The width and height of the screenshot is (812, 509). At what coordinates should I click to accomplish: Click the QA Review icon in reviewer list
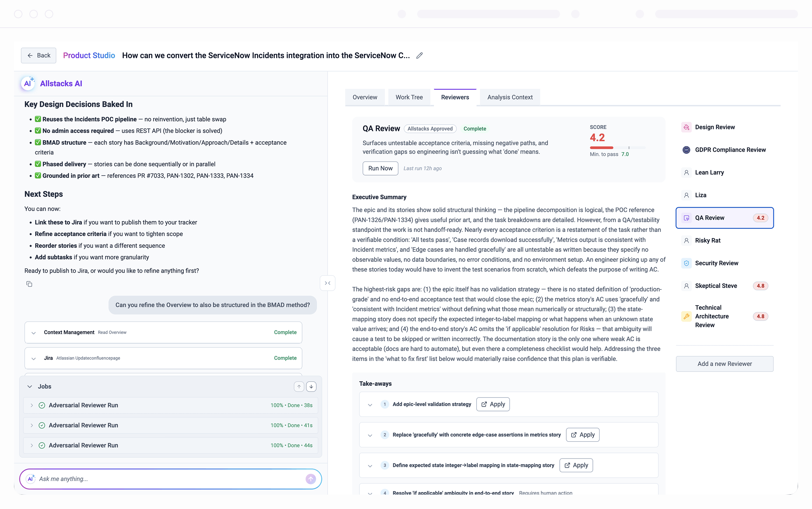686,218
